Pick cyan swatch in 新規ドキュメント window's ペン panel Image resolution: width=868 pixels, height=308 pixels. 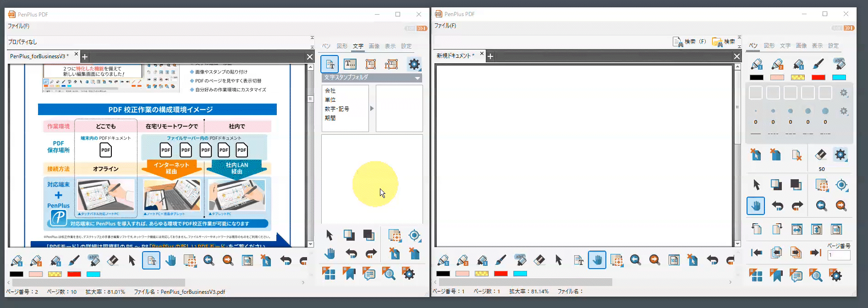coord(839,77)
